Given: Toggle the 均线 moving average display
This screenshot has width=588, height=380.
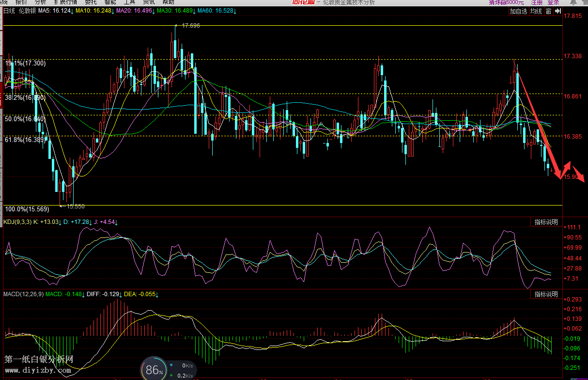Looking at the screenshot, I should [536, 11].
